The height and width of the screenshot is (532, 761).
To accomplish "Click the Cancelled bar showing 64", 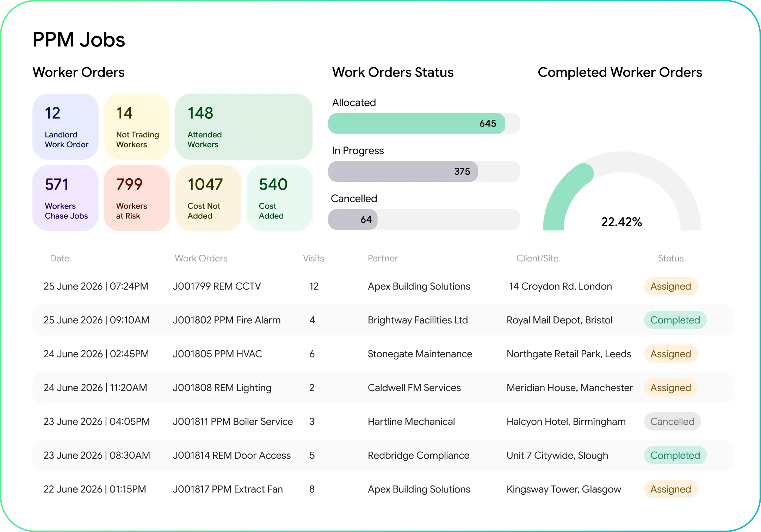I will click(424, 219).
